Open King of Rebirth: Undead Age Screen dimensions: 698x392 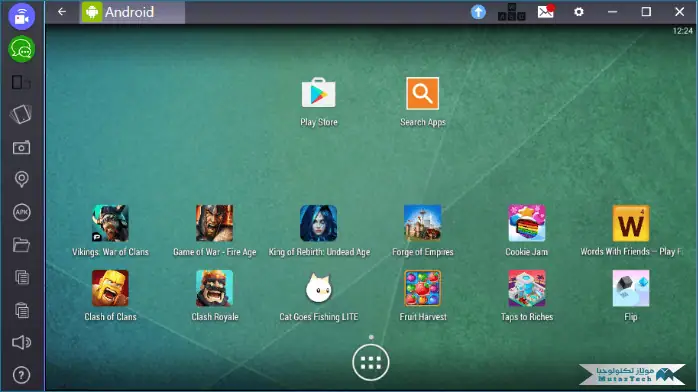(x=318, y=223)
